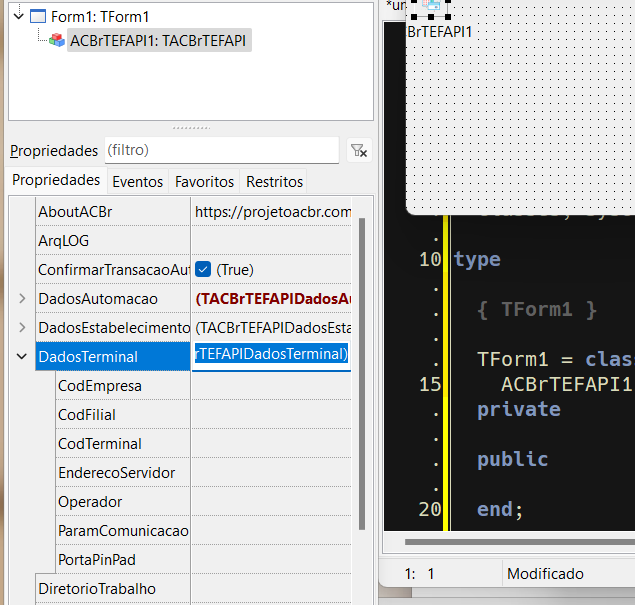635x605 pixels.
Task: Click the ACBrTEFAPI1 declaration on line 15
Action: 567,384
